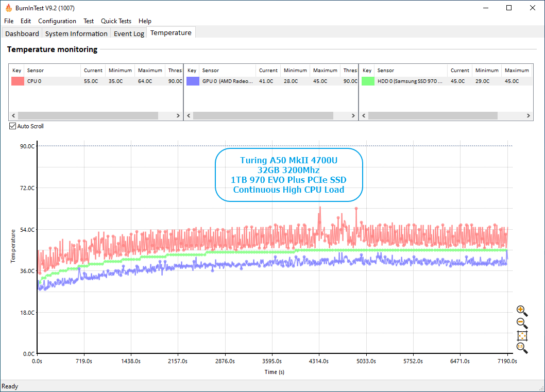Click the green HDD 0 key color swatch
Screen dimensions: 545x392
point(368,81)
